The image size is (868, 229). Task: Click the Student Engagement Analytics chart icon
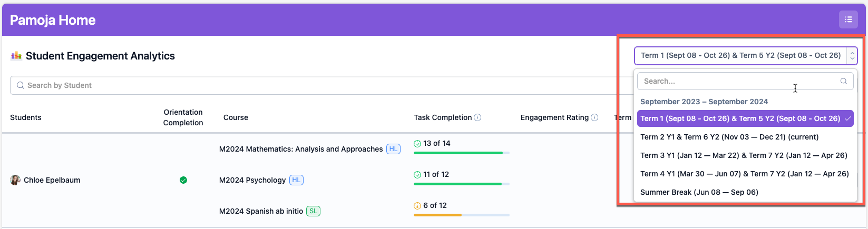(x=16, y=56)
